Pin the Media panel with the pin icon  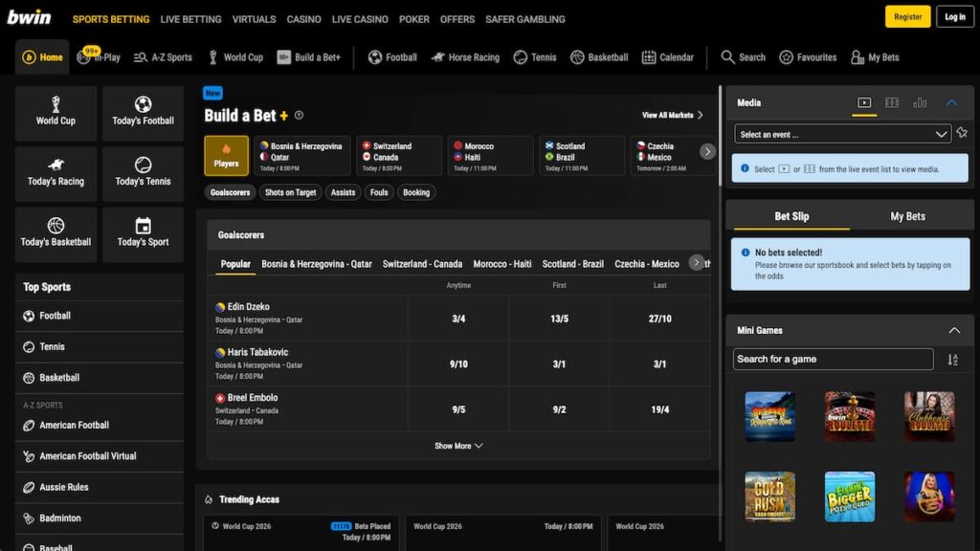tap(962, 132)
